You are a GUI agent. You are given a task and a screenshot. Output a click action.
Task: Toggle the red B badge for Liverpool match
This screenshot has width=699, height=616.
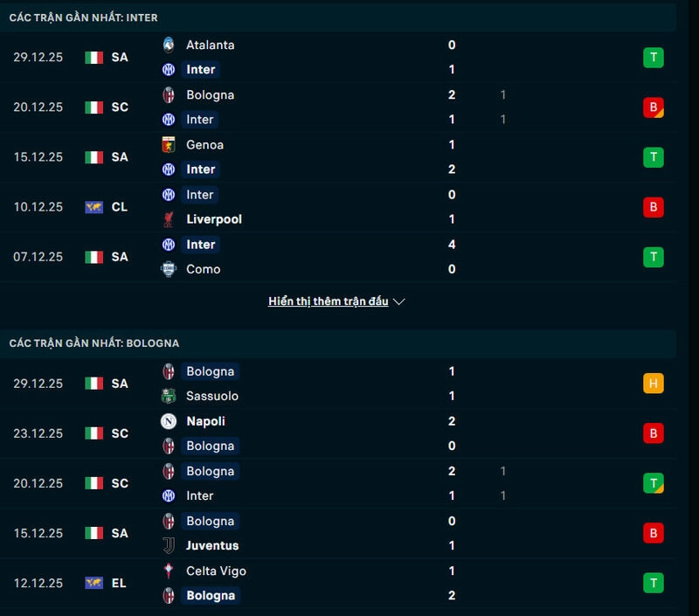[x=652, y=207]
